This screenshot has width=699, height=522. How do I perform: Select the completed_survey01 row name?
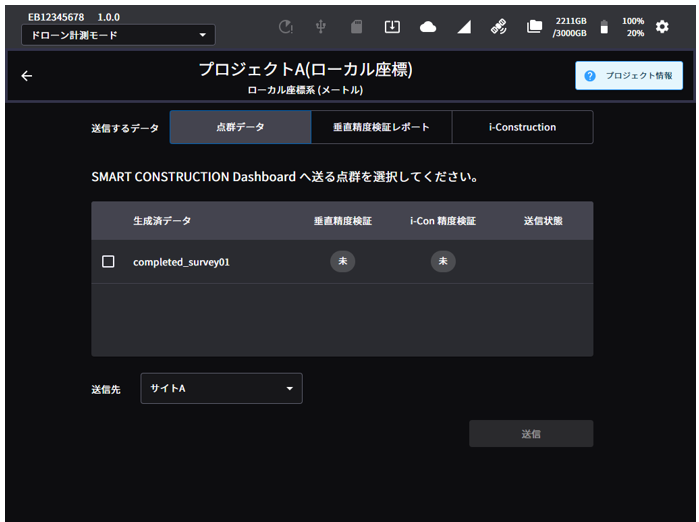point(181,262)
